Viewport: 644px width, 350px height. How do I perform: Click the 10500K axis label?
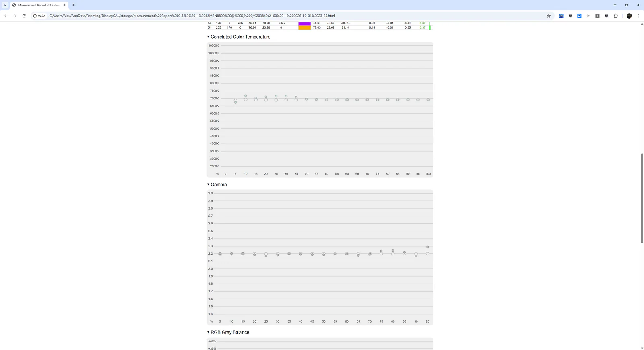click(214, 45)
